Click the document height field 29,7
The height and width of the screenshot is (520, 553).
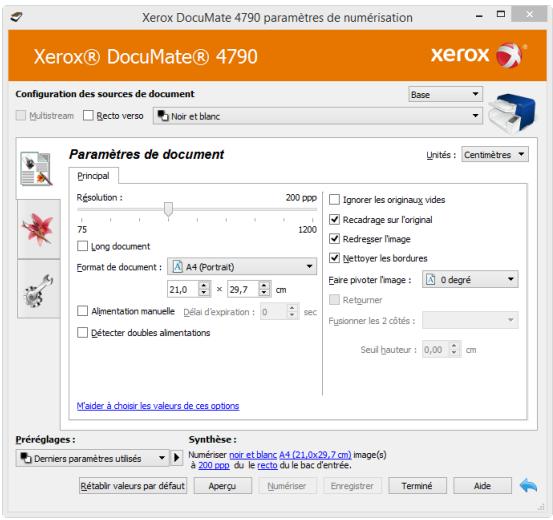point(243,289)
